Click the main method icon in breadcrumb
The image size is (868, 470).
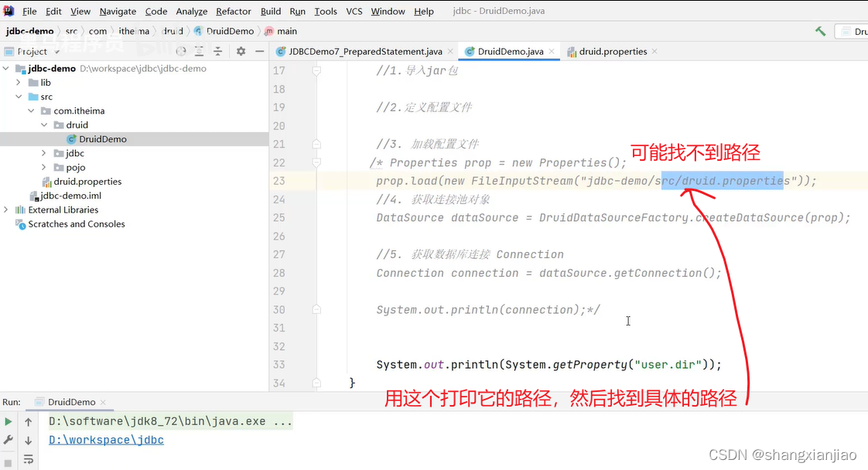tap(269, 32)
